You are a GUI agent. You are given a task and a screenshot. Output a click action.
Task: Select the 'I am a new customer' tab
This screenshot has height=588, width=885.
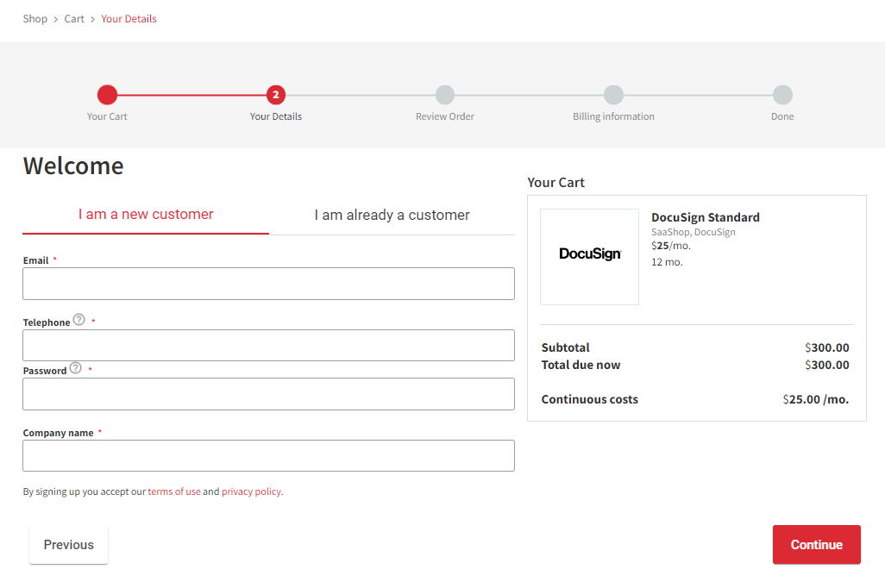pos(146,215)
